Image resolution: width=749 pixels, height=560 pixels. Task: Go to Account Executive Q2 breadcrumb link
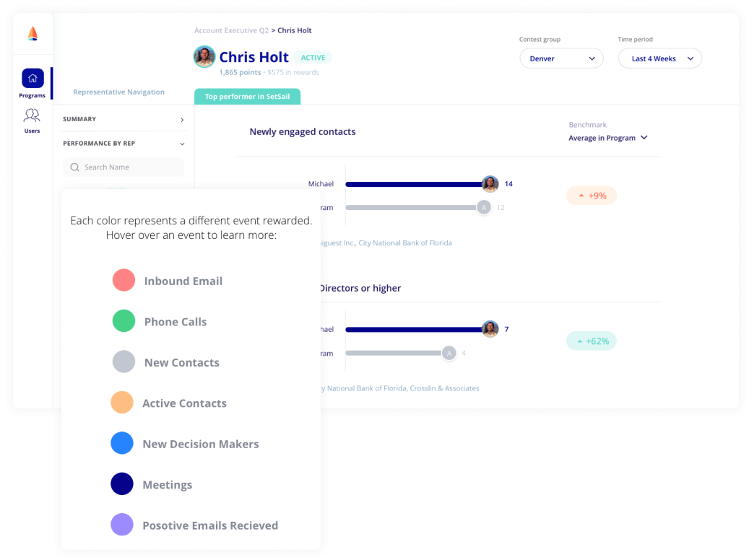coord(231,30)
